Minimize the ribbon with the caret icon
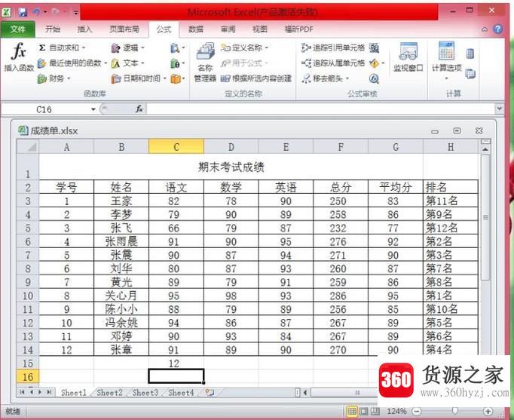The height and width of the screenshot is (420, 514). click(x=485, y=29)
